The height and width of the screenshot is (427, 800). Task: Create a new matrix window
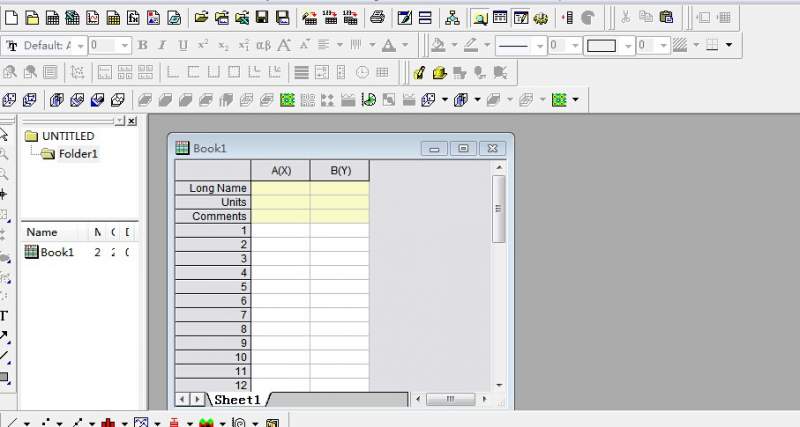click(113, 18)
